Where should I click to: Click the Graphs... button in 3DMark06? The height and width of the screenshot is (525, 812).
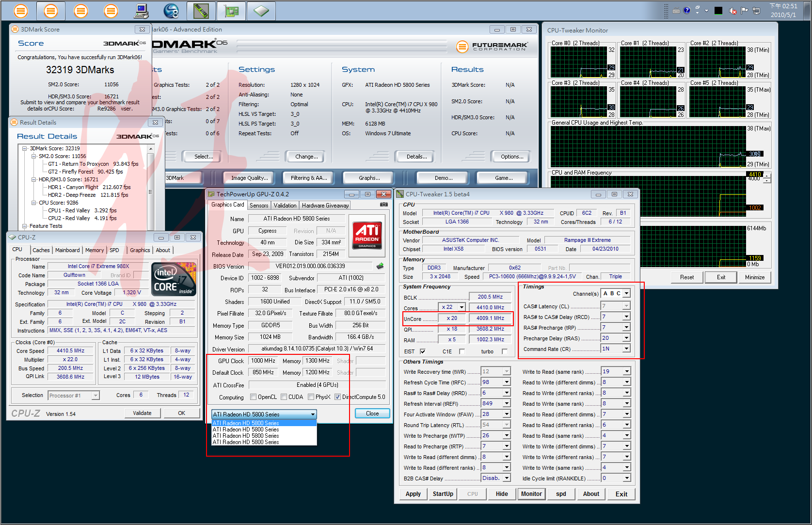pyautogui.click(x=369, y=178)
